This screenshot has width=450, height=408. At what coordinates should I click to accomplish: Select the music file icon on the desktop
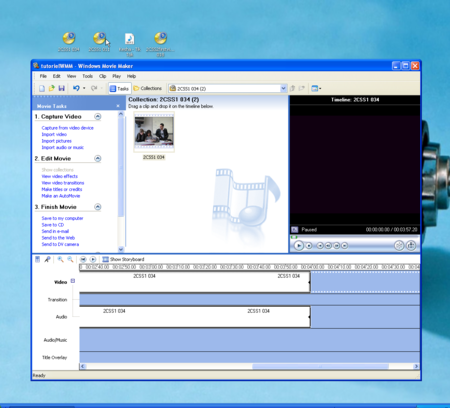click(130, 45)
